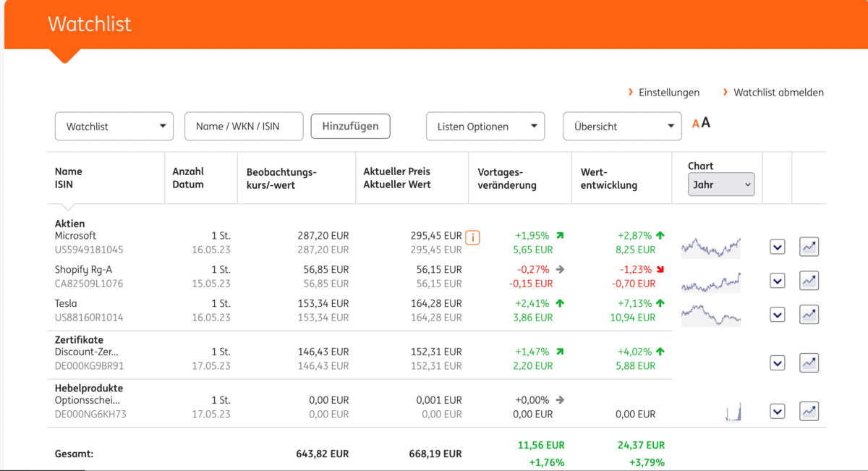
Task: Open the Übersicht view dropdown
Action: (x=622, y=126)
